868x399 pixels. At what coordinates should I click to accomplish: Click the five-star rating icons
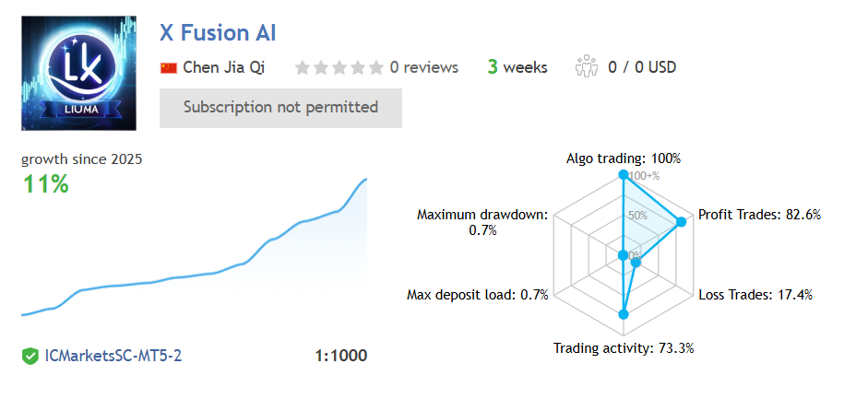(x=339, y=67)
